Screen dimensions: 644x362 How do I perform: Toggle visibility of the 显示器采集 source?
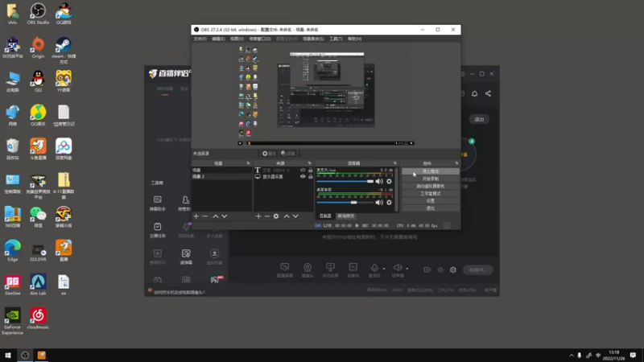coord(303,176)
